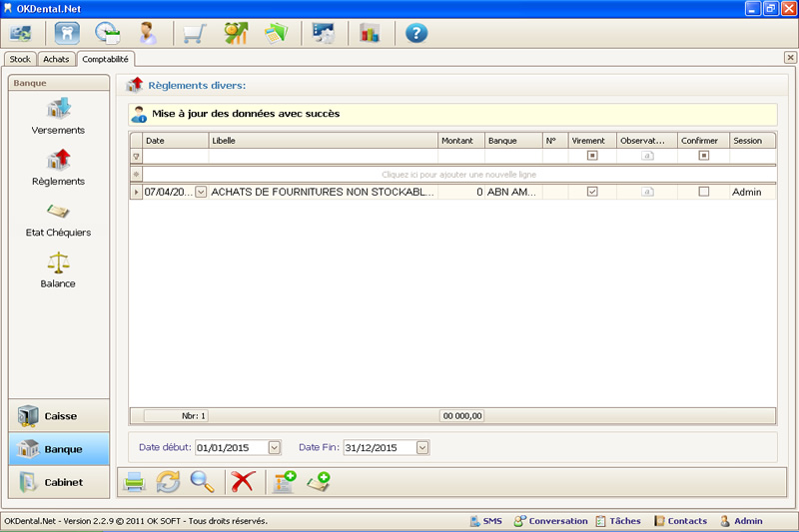799x532 pixels.
Task: Click the N° column header
Action: pos(555,141)
